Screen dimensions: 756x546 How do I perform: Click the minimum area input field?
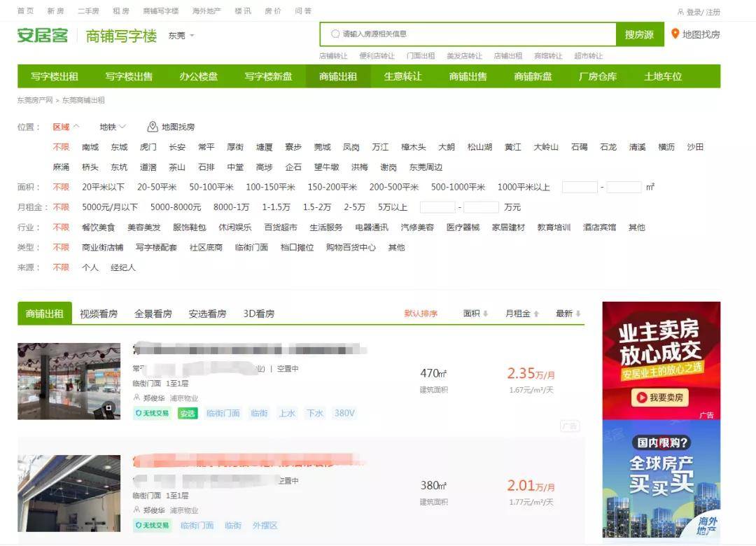(580, 187)
